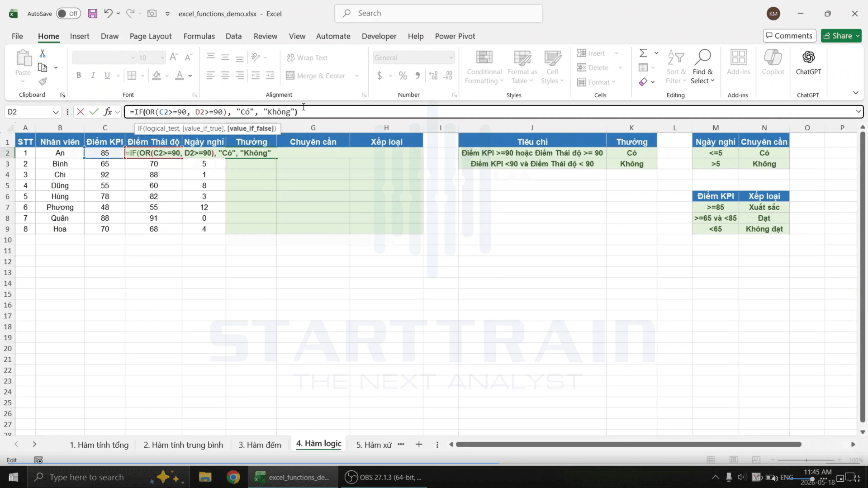Open File Explorer from taskbar
Screen dimensions: 868x488
pyautogui.click(x=205, y=477)
